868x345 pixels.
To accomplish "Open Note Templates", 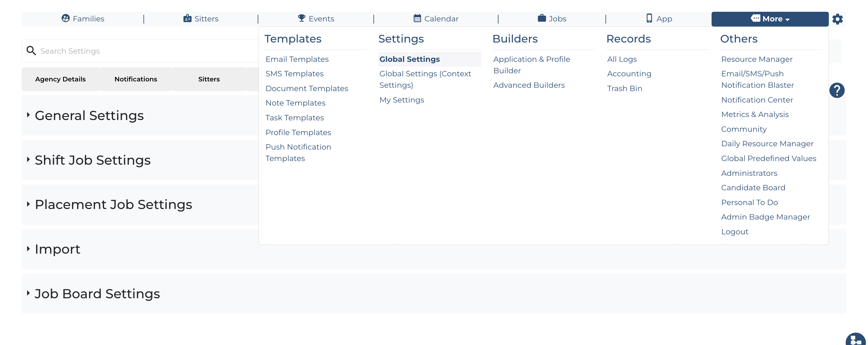I will (x=295, y=103).
